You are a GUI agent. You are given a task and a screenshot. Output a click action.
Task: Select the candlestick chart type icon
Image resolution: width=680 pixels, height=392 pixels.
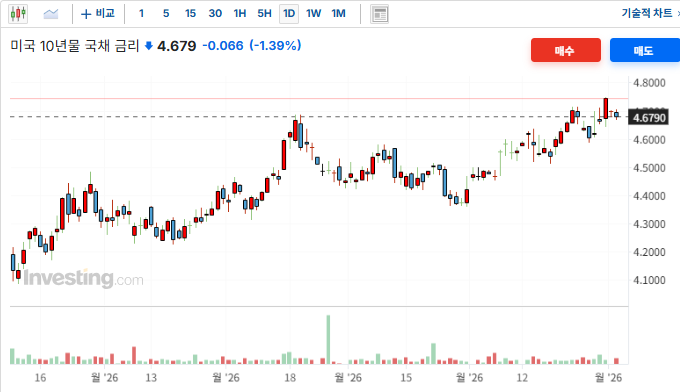tap(18, 14)
